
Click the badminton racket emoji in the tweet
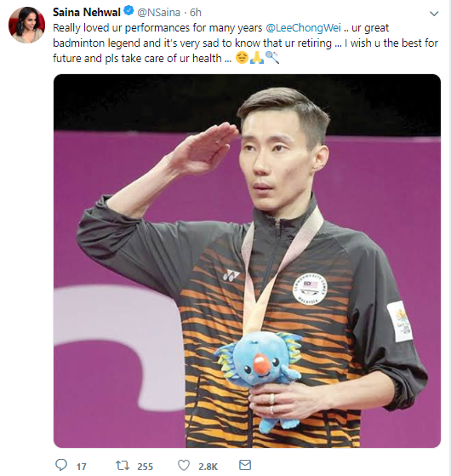point(271,57)
